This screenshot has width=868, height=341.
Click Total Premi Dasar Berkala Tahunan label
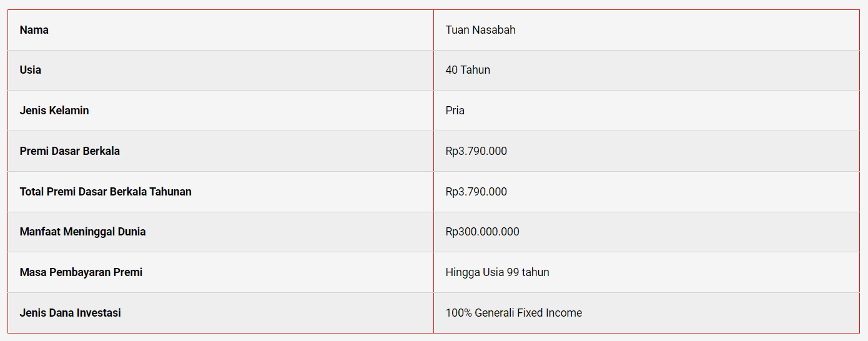point(106,192)
